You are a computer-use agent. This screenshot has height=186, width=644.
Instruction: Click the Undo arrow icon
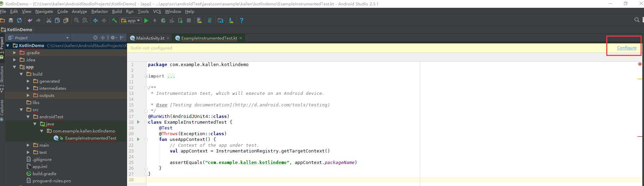coord(30,21)
